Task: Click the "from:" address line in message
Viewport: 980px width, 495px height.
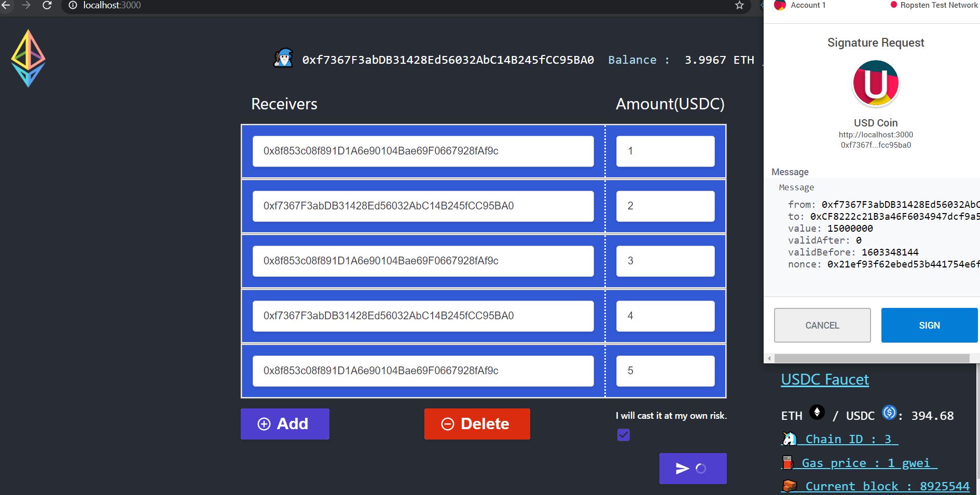Action: pyautogui.click(x=884, y=205)
